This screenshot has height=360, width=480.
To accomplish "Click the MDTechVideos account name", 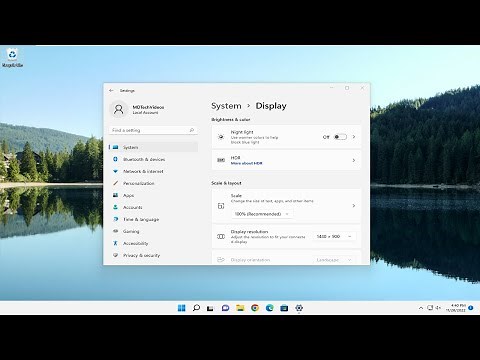I will 148,107.
